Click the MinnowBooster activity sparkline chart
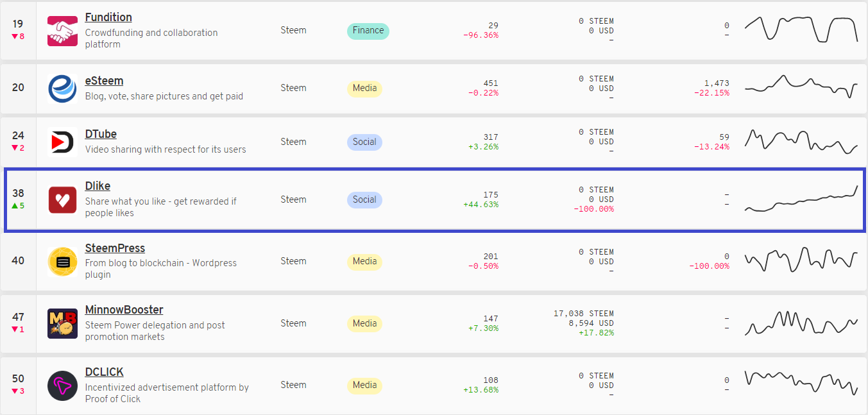This screenshot has height=415, width=868. point(801,323)
